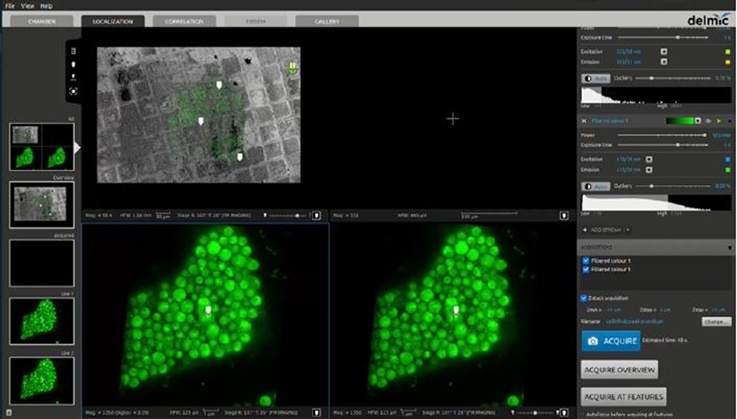
Task: Click the middle feature marker on overview image
Action: click(x=201, y=121)
